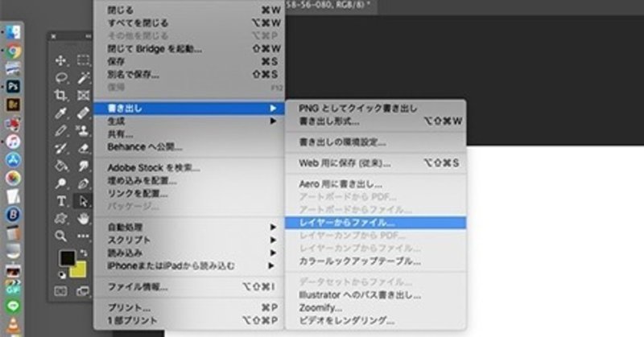
Task: Toggle Quick Mask mode
Action: pyautogui.click(x=61, y=291)
